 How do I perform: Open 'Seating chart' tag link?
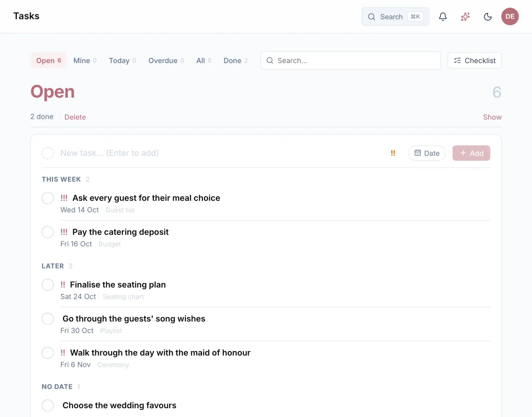[x=123, y=297]
